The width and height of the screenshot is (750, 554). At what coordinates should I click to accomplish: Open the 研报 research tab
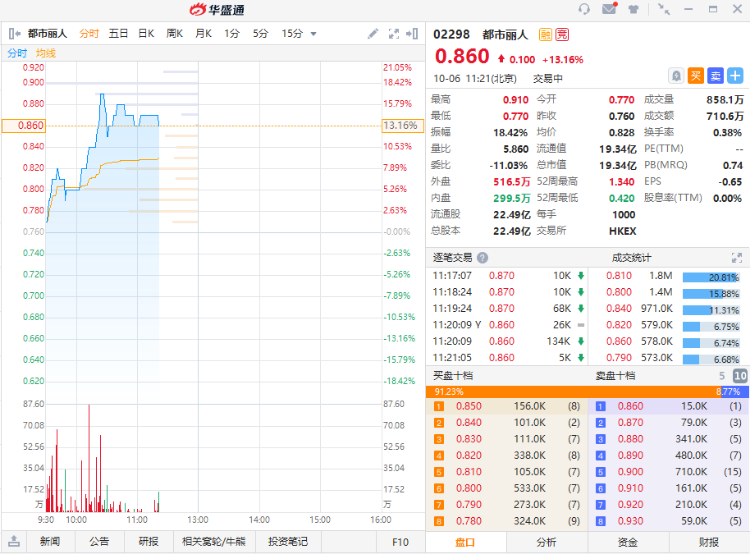point(149,542)
